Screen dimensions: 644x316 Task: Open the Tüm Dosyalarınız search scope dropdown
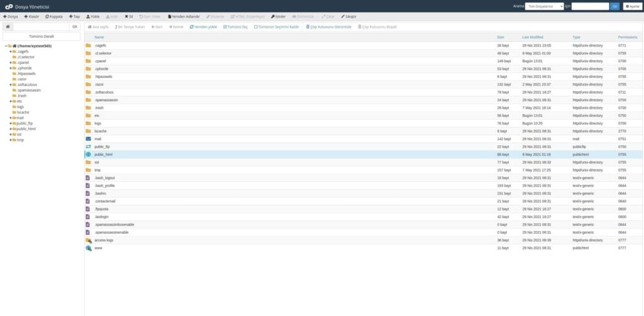(544, 6)
